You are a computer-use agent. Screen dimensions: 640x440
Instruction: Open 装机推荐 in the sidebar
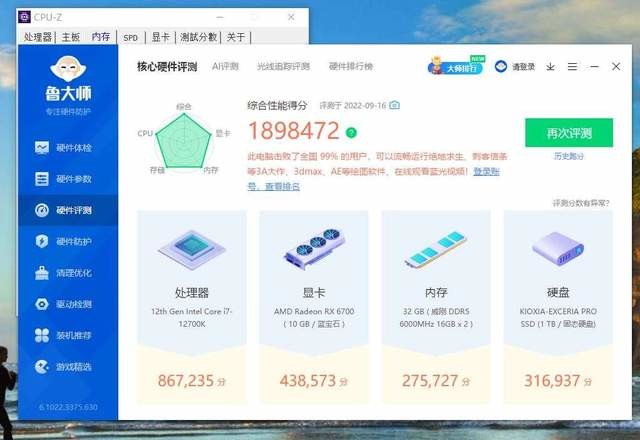point(68,336)
